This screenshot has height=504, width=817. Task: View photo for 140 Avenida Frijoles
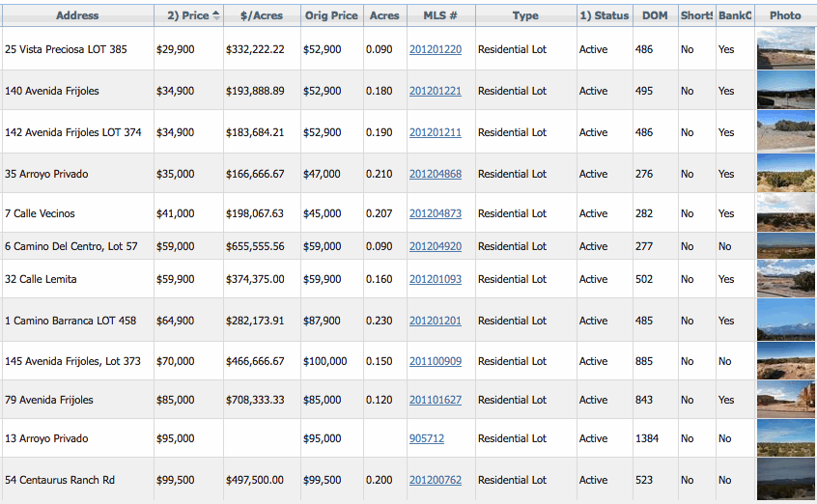coord(786,90)
